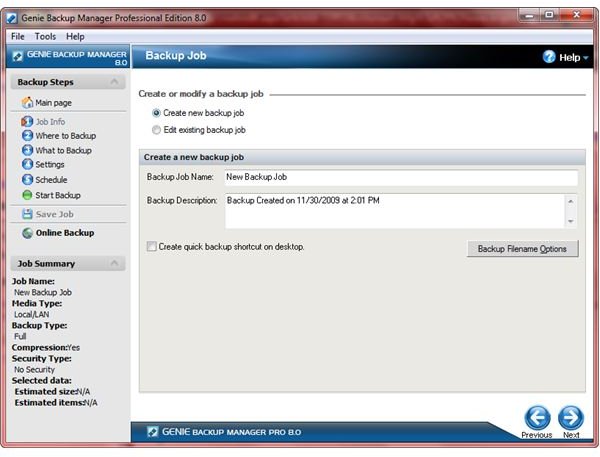Collapse the Backup Steps panel
Screen dimensions: 600x457
pos(114,82)
